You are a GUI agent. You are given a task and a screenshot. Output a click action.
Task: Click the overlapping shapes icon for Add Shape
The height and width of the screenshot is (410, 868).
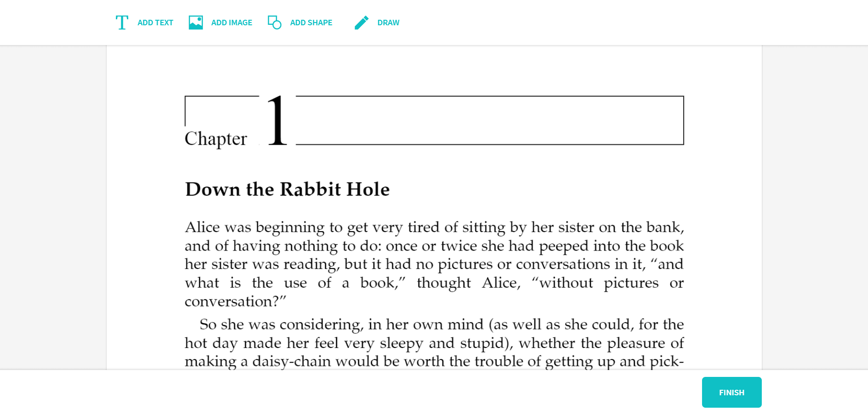(x=274, y=23)
